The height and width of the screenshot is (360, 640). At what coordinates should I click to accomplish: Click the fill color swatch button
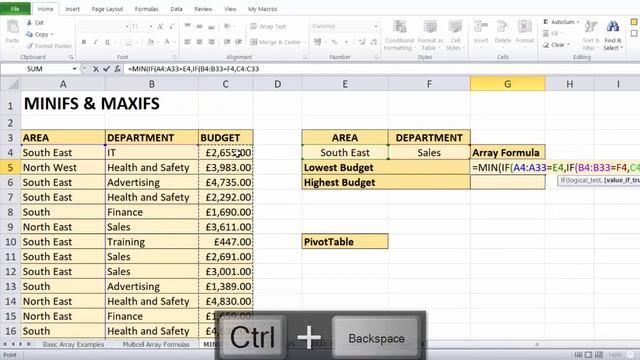pos(150,42)
